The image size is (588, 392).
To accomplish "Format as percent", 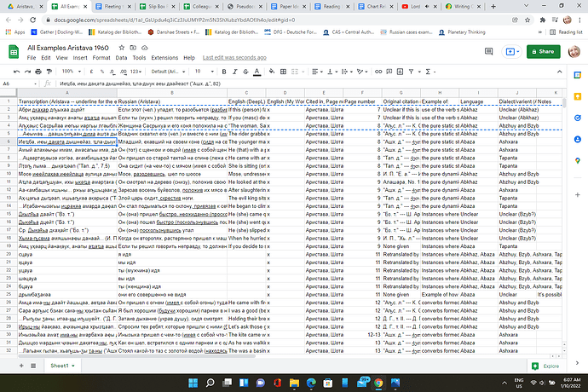I will point(102,72).
